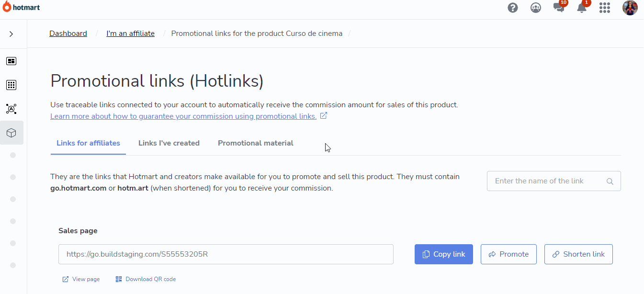The height and width of the screenshot is (294, 644).
Task: Click the Promote button
Action: (508, 254)
